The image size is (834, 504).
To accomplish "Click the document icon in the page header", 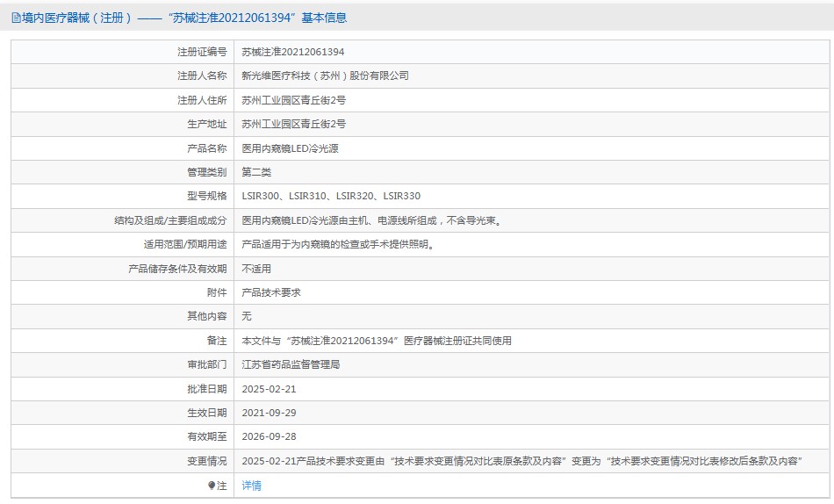I will tap(16, 18).
